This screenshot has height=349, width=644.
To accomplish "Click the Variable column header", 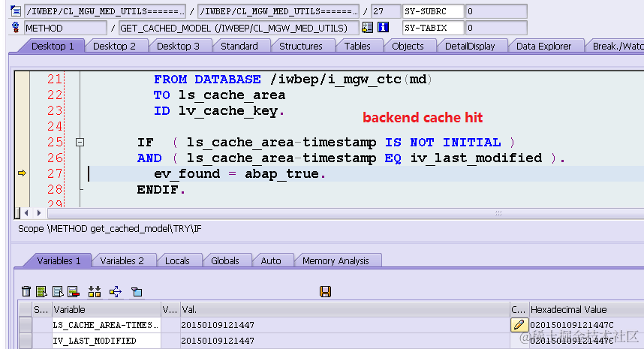I will coord(106,309).
